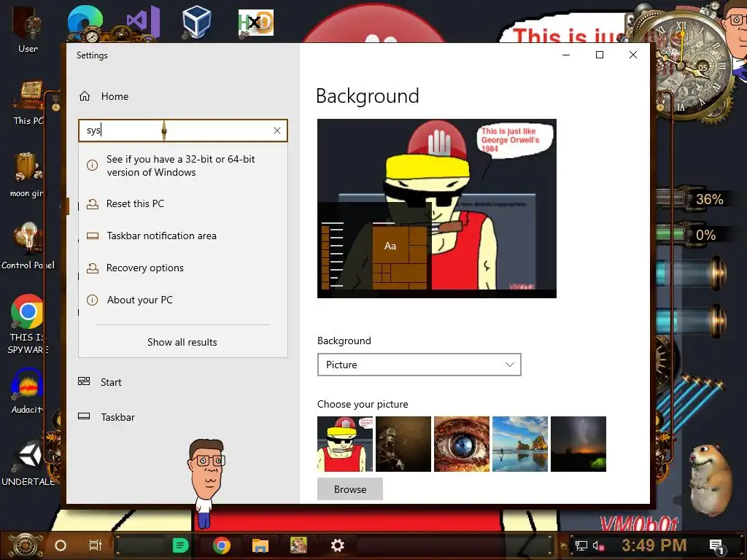Select 'About your PC' result
This screenshot has height=560, width=747.
coord(183,300)
